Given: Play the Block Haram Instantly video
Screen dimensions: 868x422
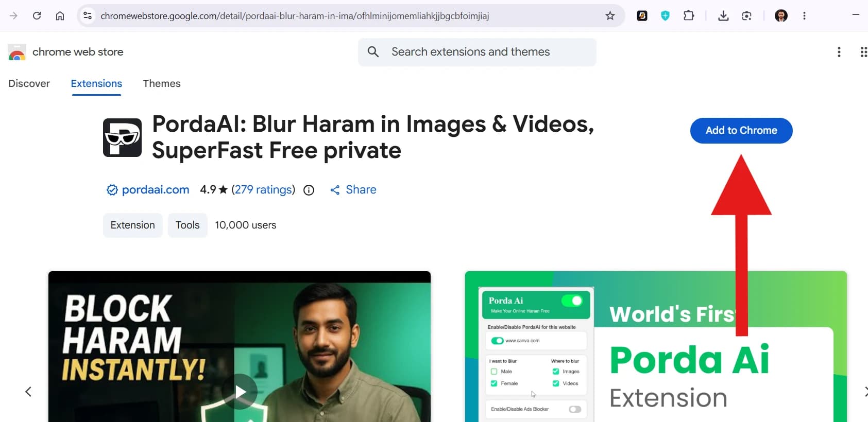Looking at the screenshot, I should click(240, 392).
